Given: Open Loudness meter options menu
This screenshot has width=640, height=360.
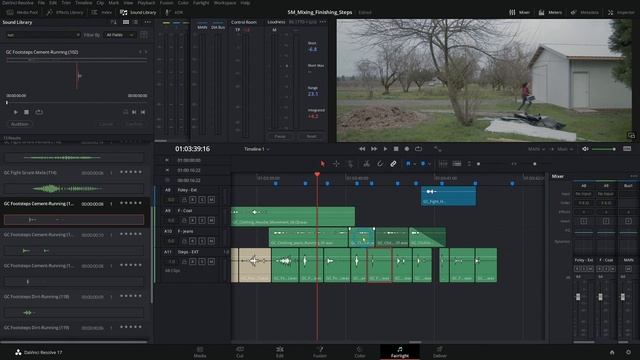Looking at the screenshot, I should pos(323,22).
